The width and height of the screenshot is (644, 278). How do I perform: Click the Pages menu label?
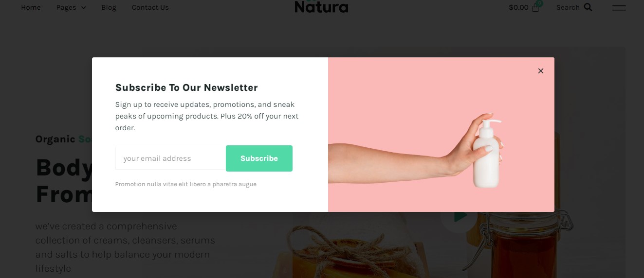click(66, 7)
